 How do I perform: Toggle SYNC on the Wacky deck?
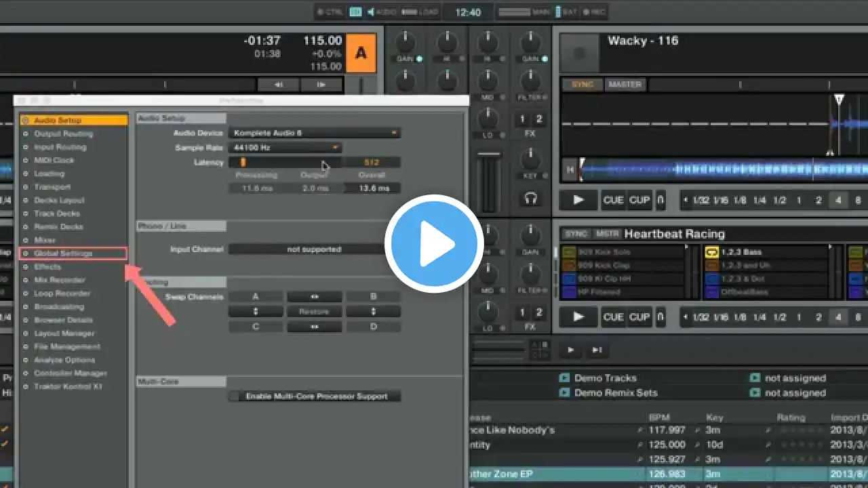pos(582,85)
